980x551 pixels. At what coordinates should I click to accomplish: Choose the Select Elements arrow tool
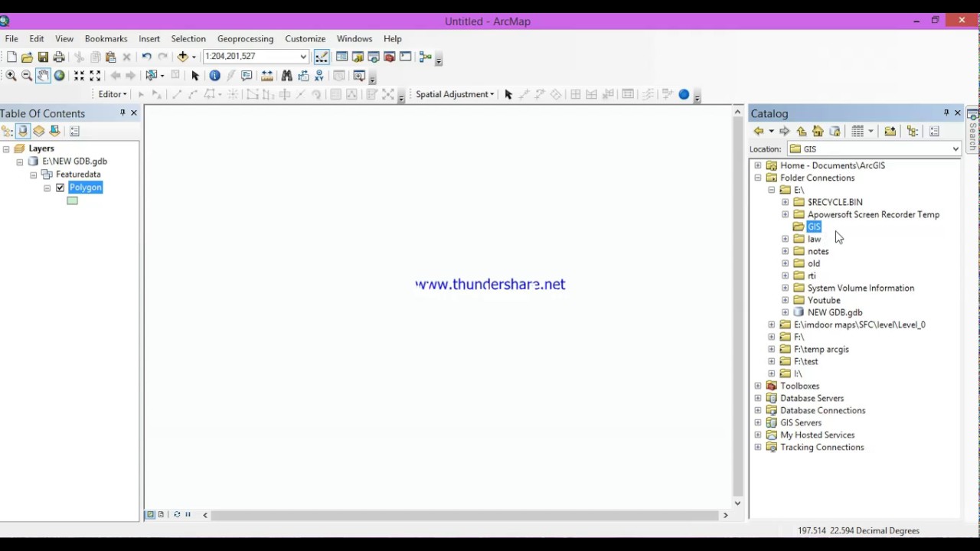click(195, 75)
